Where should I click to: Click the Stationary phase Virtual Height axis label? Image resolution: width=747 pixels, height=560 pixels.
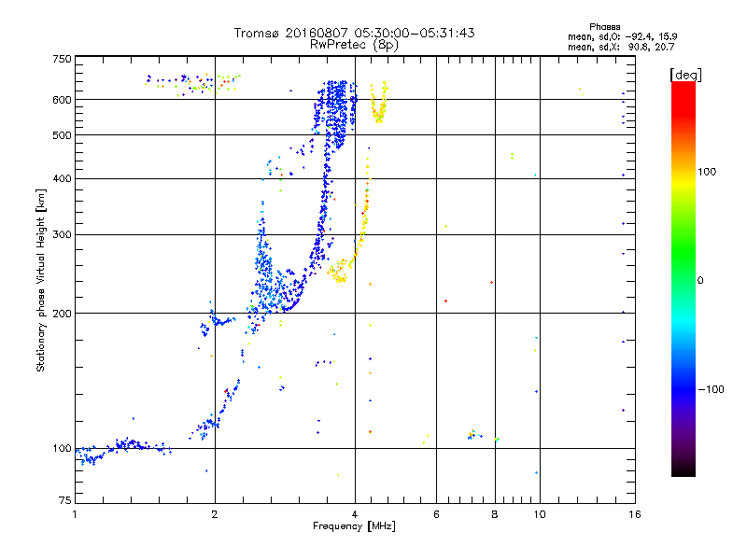pyautogui.click(x=40, y=280)
